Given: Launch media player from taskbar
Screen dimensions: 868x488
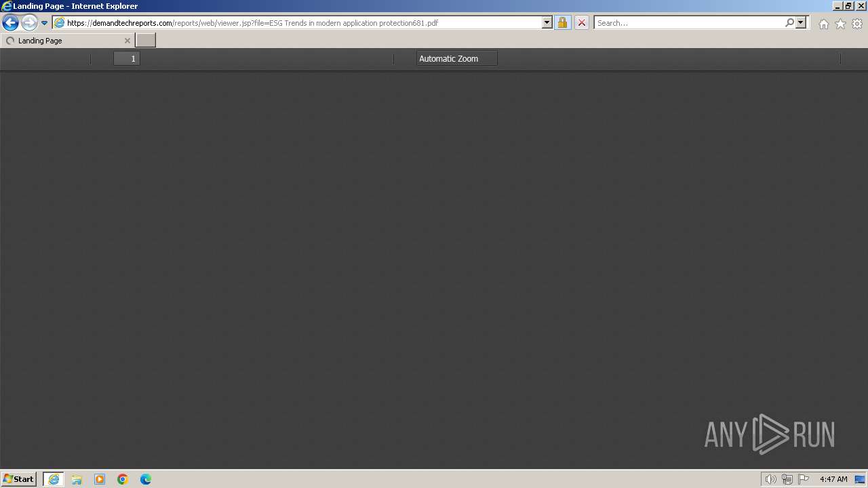Looking at the screenshot, I should click(100, 479).
